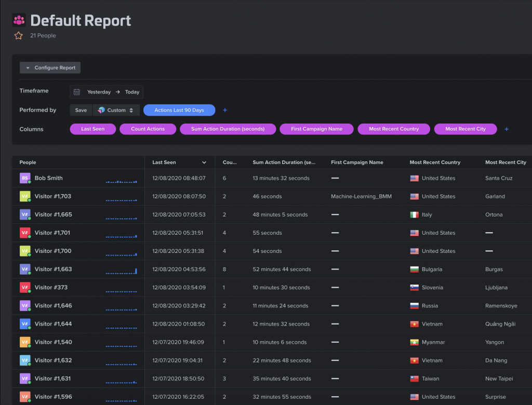
Task: Click the avatar for Visitor #1,632
Action: tap(25, 360)
